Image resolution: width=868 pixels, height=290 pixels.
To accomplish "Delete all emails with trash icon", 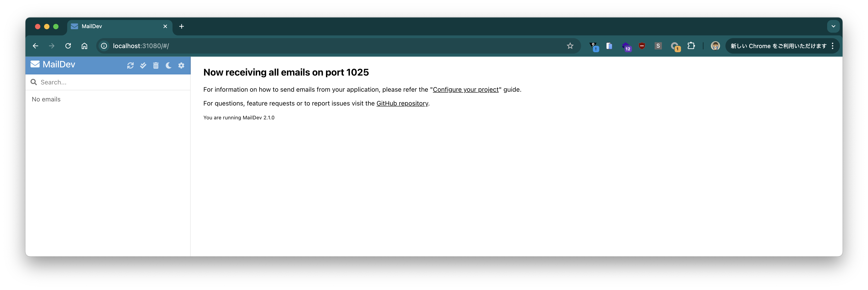I will [156, 65].
